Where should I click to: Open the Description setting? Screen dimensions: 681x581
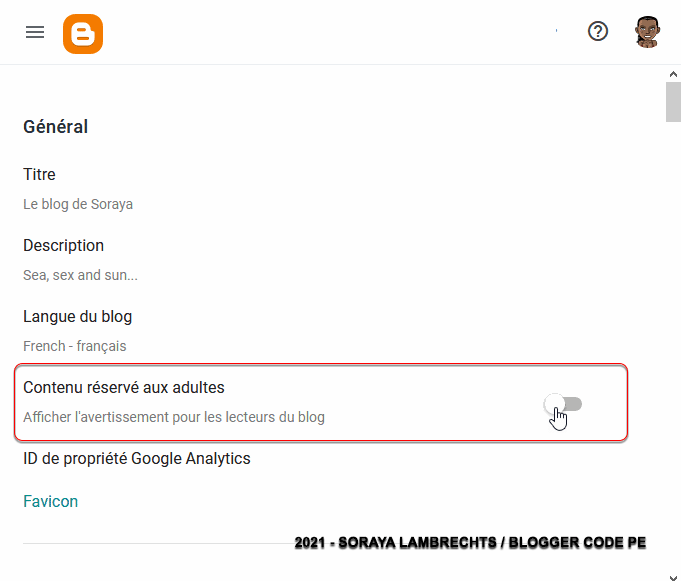63,245
